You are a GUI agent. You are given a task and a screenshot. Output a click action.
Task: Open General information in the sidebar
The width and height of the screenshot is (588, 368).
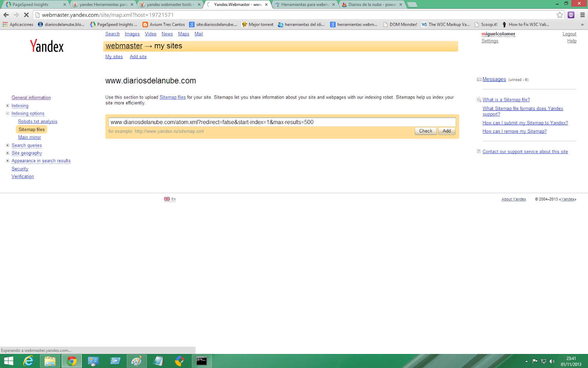coord(31,98)
